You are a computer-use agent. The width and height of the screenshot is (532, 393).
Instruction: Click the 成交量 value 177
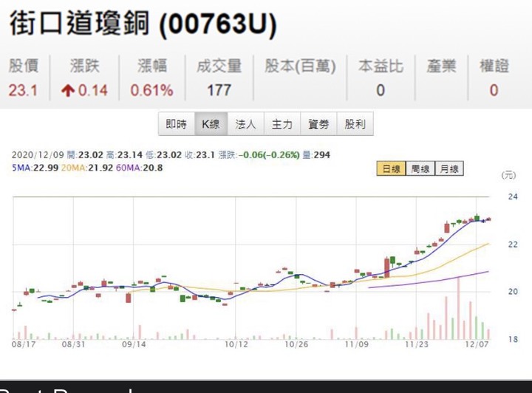[219, 91]
